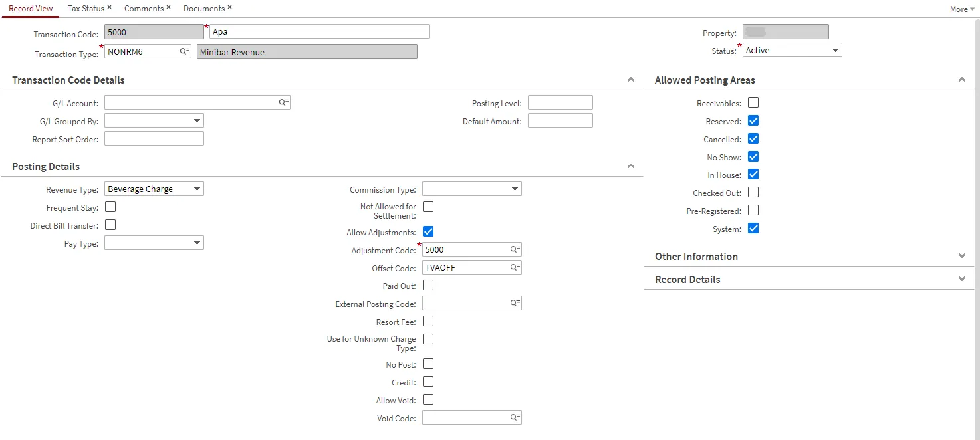Click the Default Amount input field
Viewport: 980px width, 440px height.
pos(560,120)
